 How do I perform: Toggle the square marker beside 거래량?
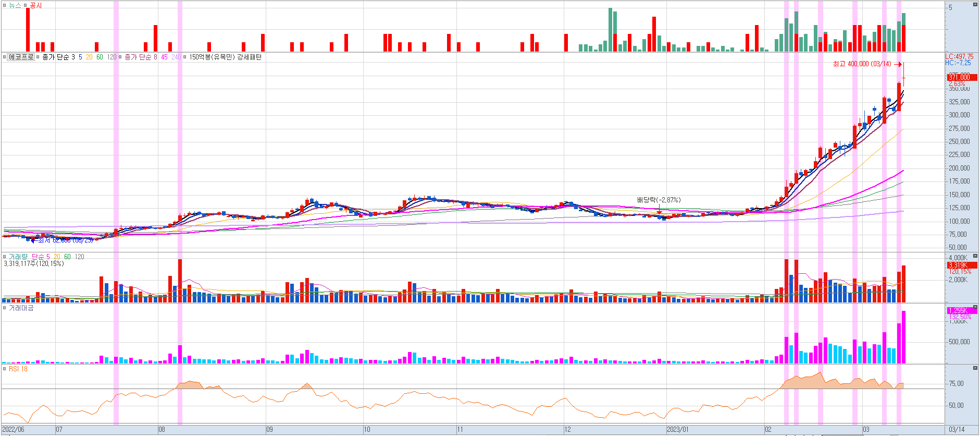pos(5,257)
